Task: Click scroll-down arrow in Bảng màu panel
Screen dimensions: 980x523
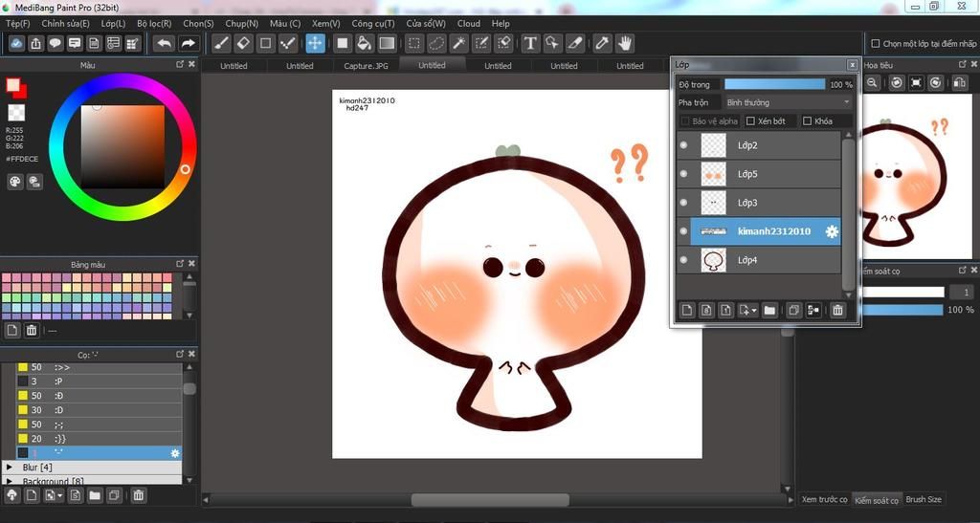Action: point(189,316)
